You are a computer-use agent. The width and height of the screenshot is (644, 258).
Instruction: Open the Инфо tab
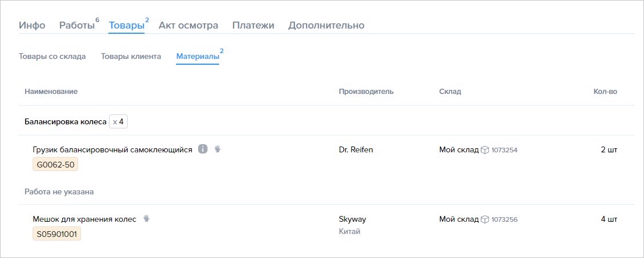32,26
